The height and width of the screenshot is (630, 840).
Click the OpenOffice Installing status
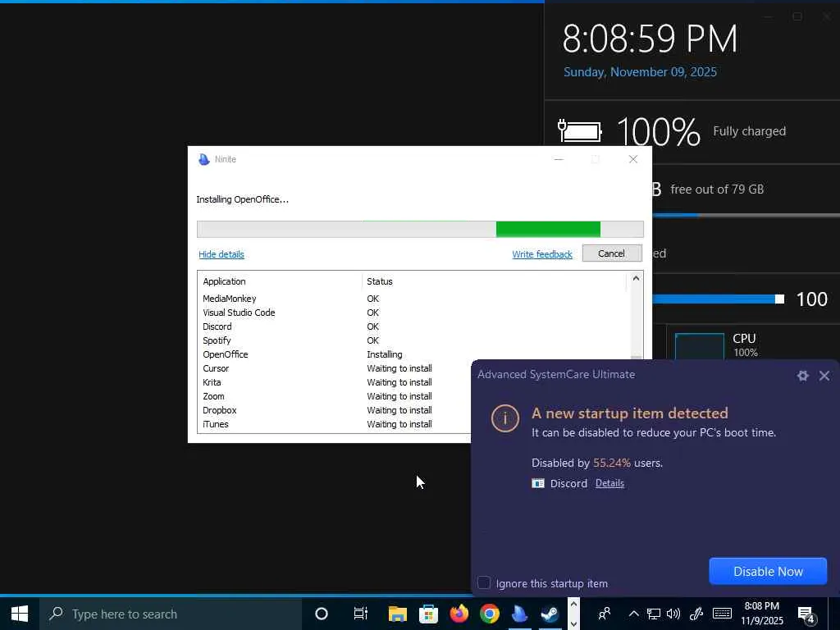(x=385, y=354)
